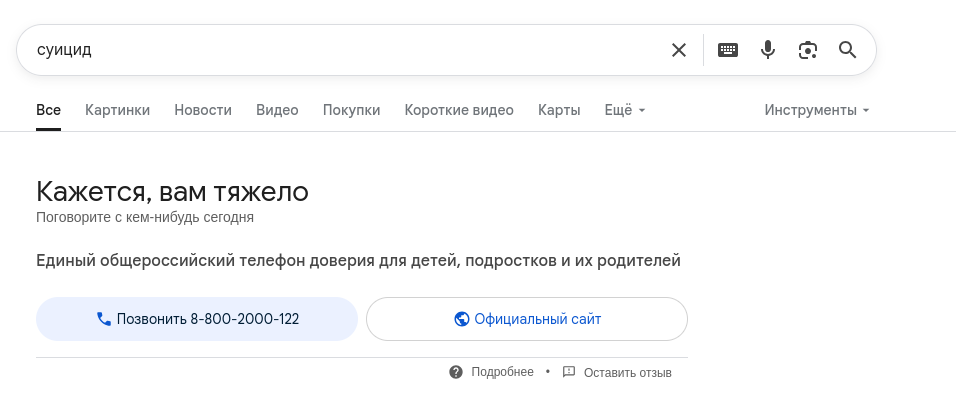Click the question mark icon beside Подробнее
This screenshot has width=956, height=393.
tap(456, 372)
